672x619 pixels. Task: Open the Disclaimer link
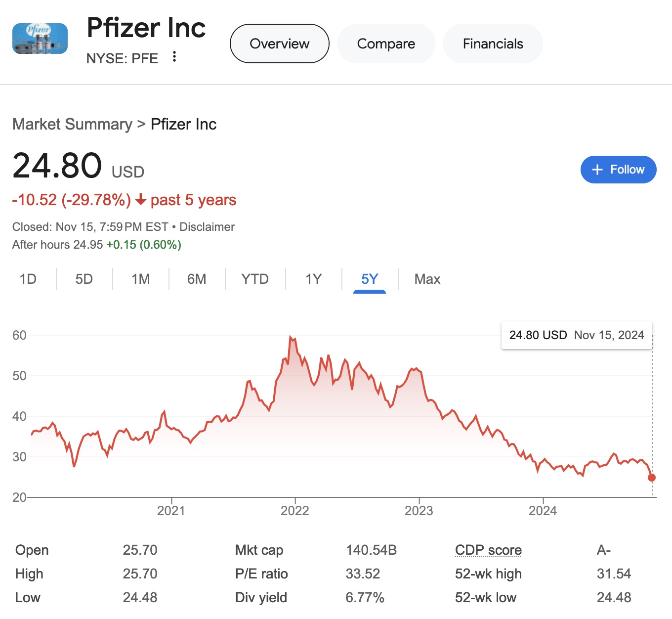pos(207,227)
